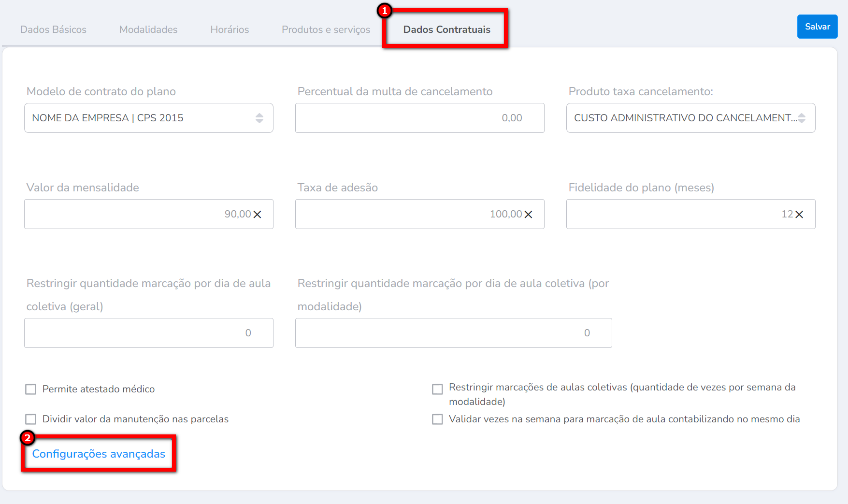848x504 pixels.
Task: Click the Dados Contratuais tab
Action: pos(446,29)
